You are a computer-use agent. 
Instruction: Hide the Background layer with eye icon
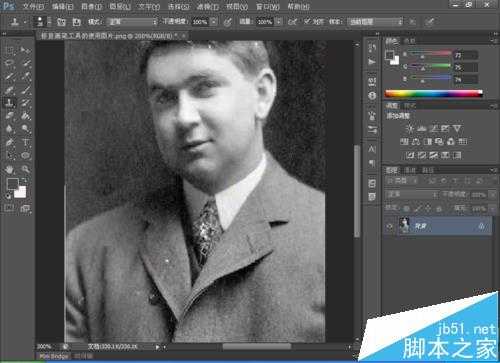390,227
